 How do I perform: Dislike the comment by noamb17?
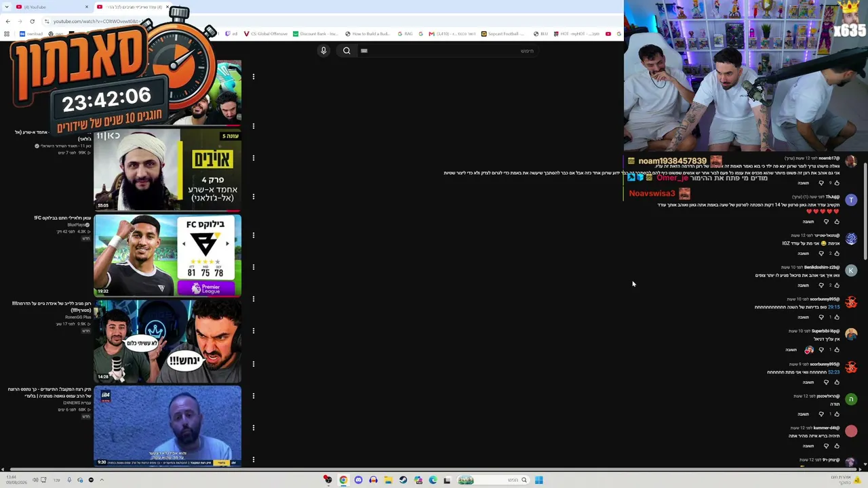coord(821,183)
